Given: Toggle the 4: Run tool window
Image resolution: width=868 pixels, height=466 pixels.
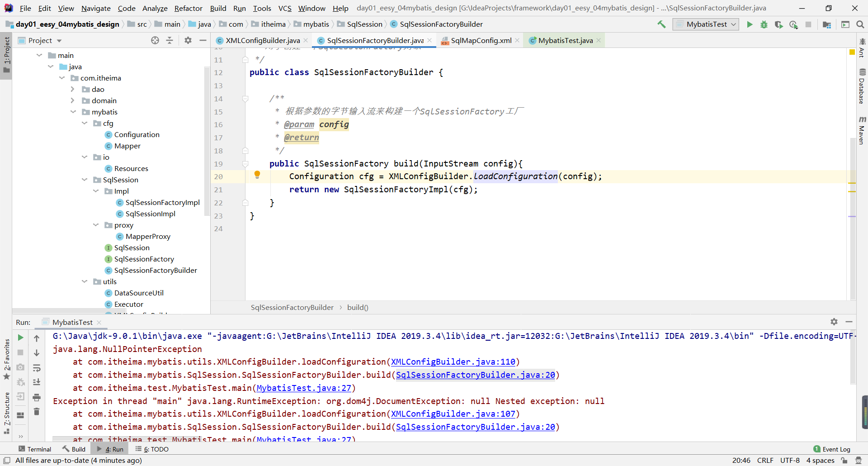Looking at the screenshot, I should click(x=110, y=449).
